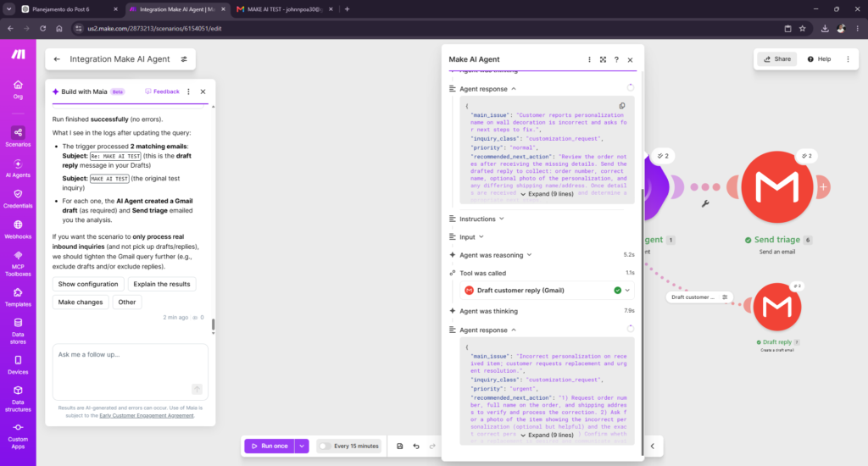The width and height of the screenshot is (868, 466).
Task: Click the Make logo at top left
Action: [19, 53]
